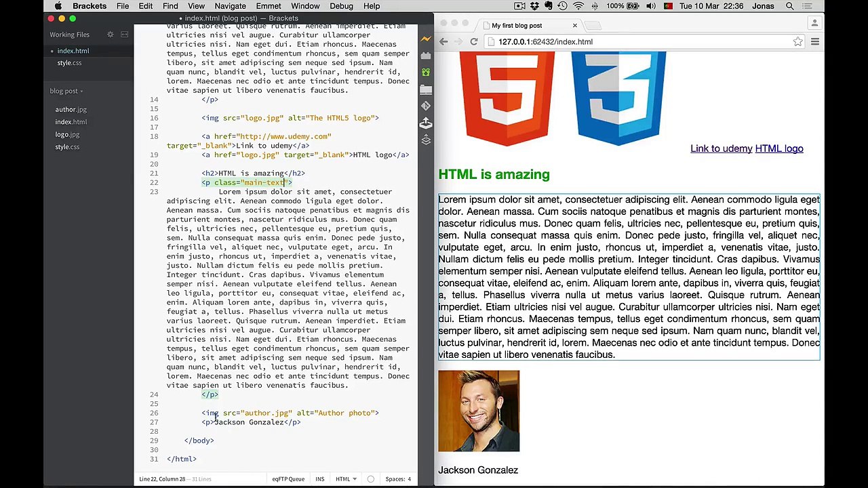Click the green update notification icon
The image size is (868, 488).
(426, 72)
